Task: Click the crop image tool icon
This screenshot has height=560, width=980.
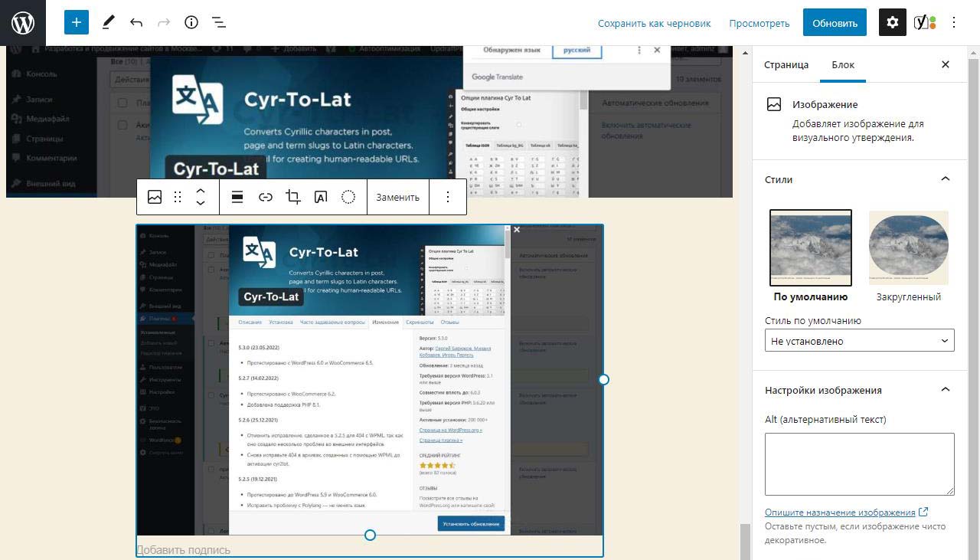Action: coord(292,197)
